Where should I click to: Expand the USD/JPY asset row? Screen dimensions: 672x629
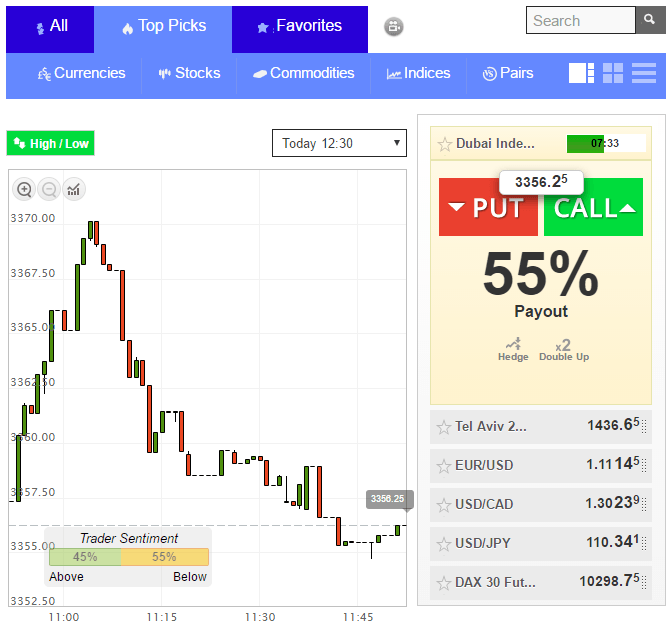[541, 544]
